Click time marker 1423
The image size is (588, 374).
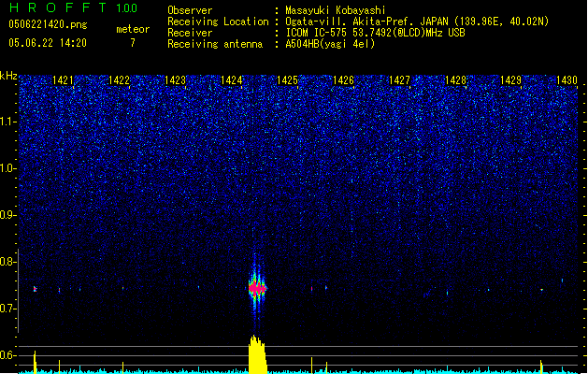pos(175,79)
